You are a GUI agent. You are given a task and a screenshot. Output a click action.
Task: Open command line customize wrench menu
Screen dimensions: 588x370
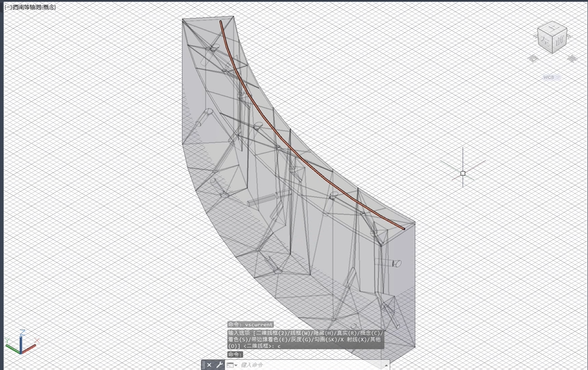219,365
